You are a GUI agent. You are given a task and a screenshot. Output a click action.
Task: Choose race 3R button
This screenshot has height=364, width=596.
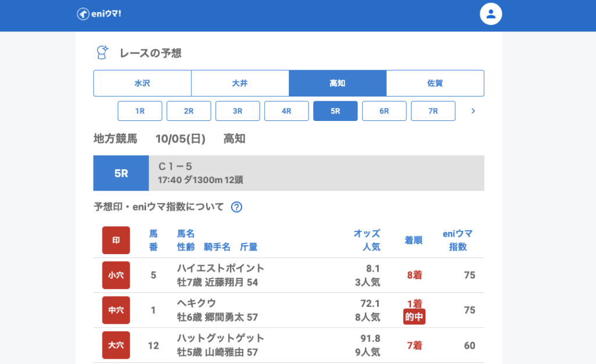pyautogui.click(x=237, y=111)
